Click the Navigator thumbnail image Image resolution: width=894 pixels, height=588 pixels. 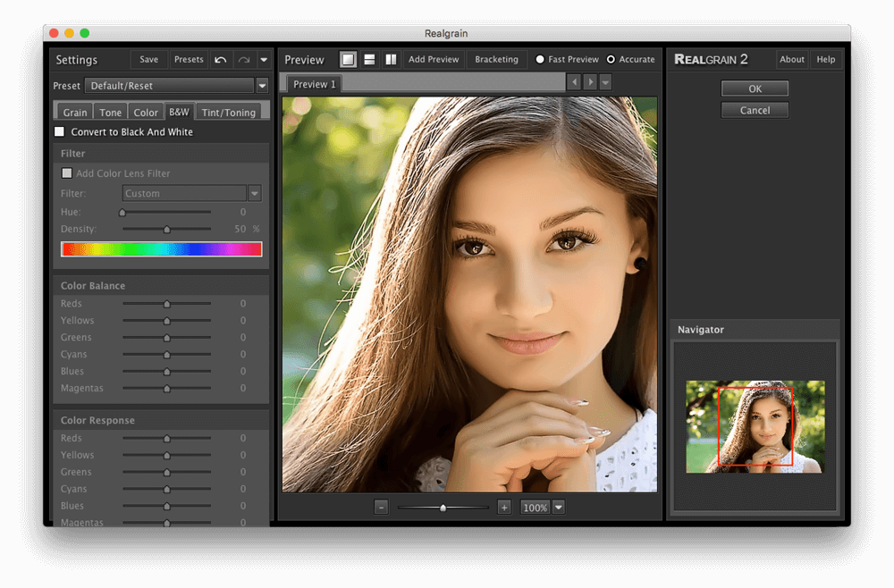tap(755, 426)
